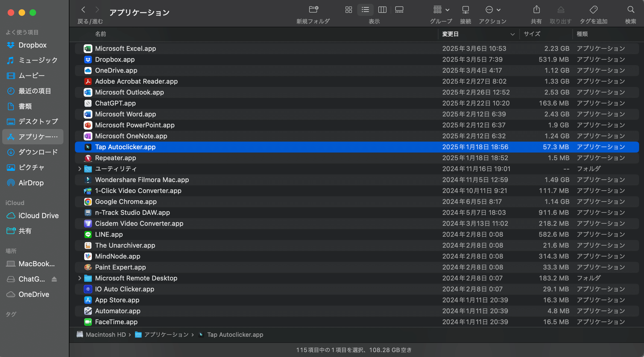This screenshot has width=644, height=357.
Task: Click the Share (共有) toolbar icon
Action: pyautogui.click(x=536, y=10)
